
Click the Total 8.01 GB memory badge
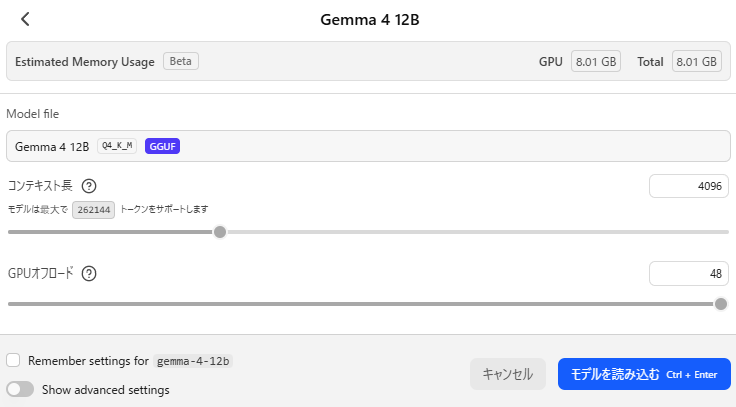coord(697,61)
